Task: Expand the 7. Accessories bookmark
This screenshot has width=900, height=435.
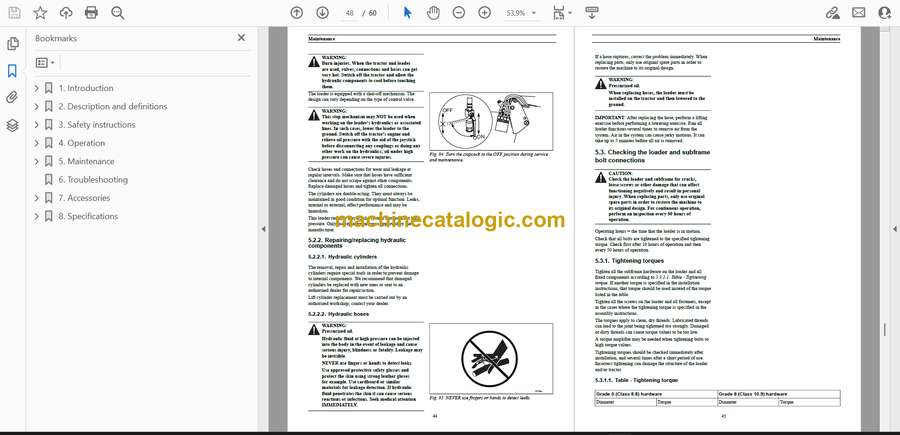Action: 37,198
